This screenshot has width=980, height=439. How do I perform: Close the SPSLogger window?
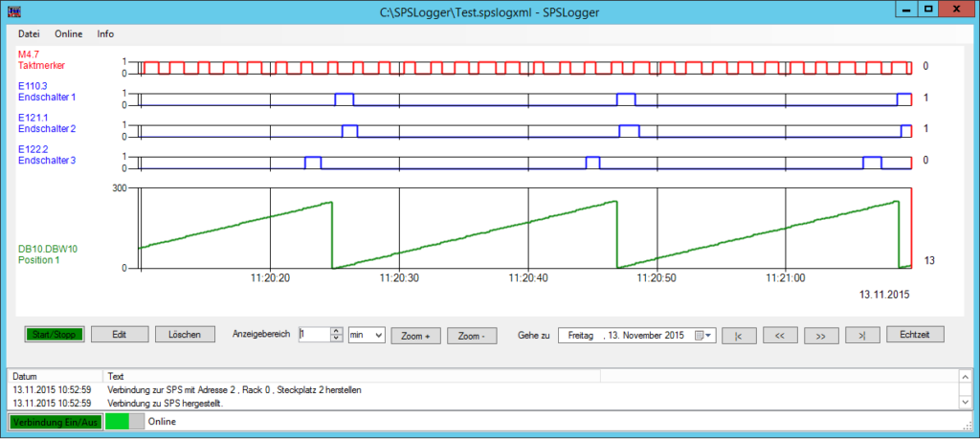click(956, 9)
